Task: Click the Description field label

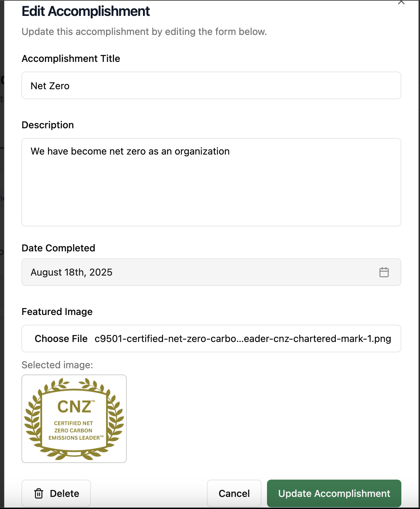Action: pos(48,125)
